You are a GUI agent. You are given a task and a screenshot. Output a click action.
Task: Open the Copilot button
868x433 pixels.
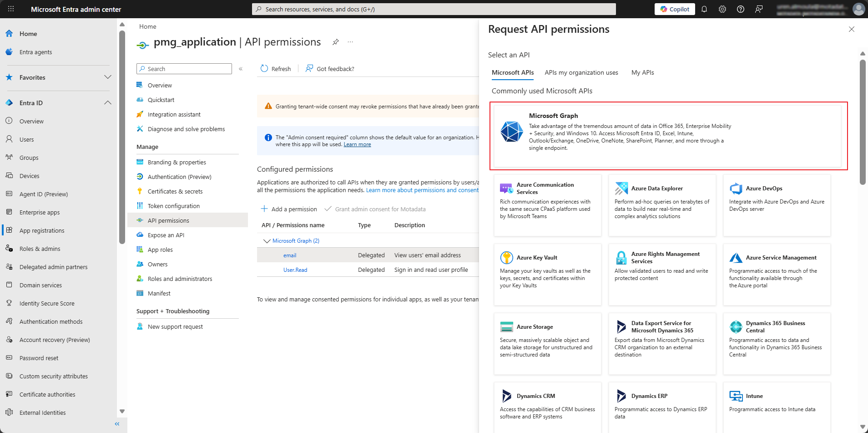click(x=675, y=9)
